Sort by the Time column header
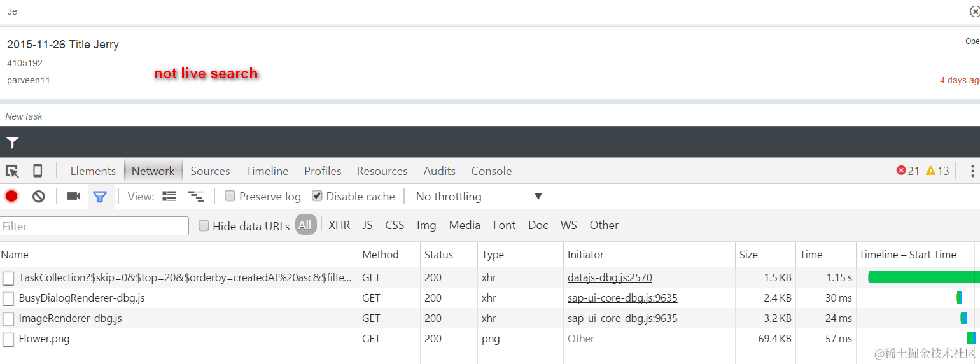This screenshot has height=364, width=980. [825, 255]
